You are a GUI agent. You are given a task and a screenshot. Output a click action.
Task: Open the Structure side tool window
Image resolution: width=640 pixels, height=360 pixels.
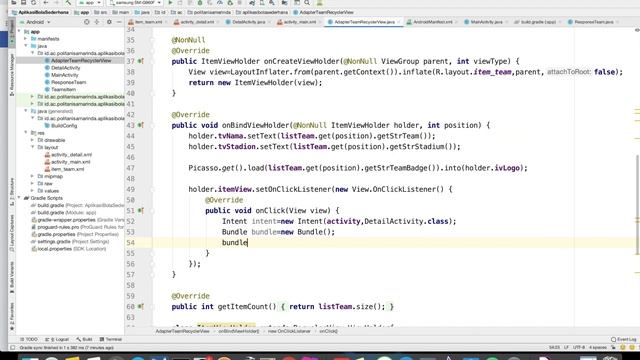[12, 192]
